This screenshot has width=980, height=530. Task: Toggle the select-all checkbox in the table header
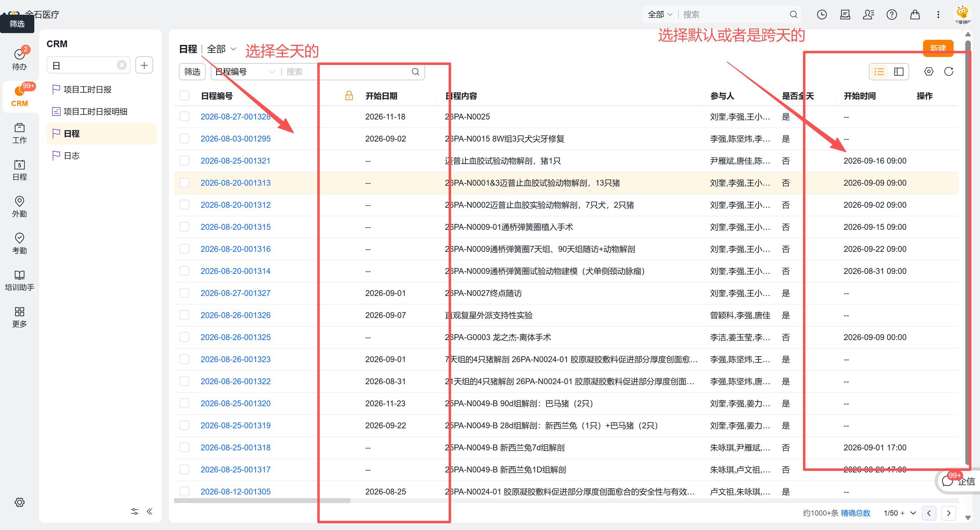pos(184,96)
